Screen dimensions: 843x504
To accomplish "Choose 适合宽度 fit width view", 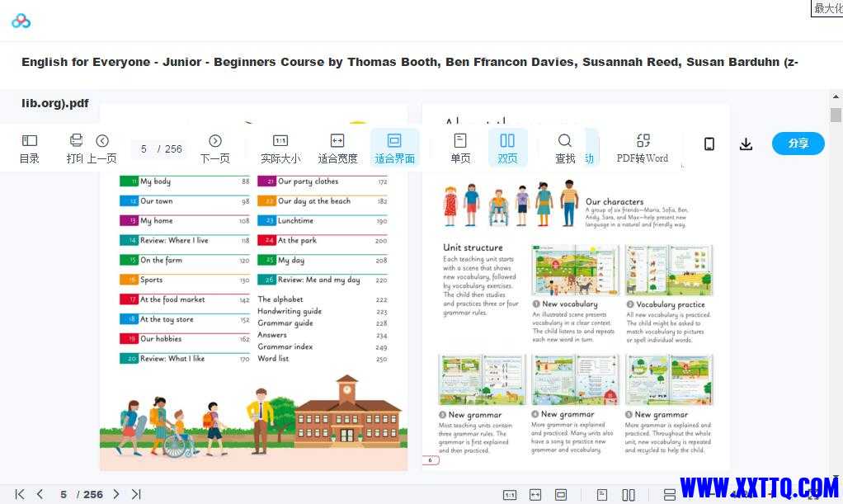I will point(337,148).
